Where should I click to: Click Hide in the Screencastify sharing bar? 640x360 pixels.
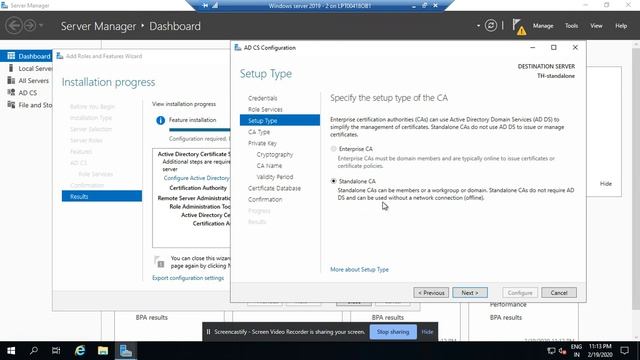pyautogui.click(x=427, y=332)
